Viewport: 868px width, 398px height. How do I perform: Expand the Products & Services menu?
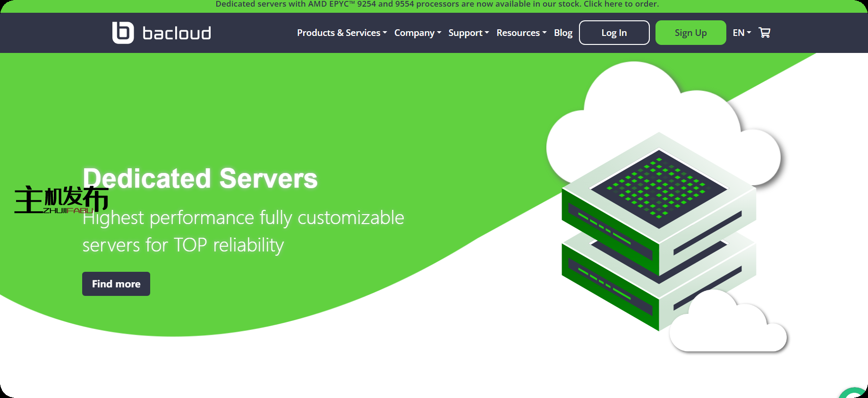(x=341, y=33)
